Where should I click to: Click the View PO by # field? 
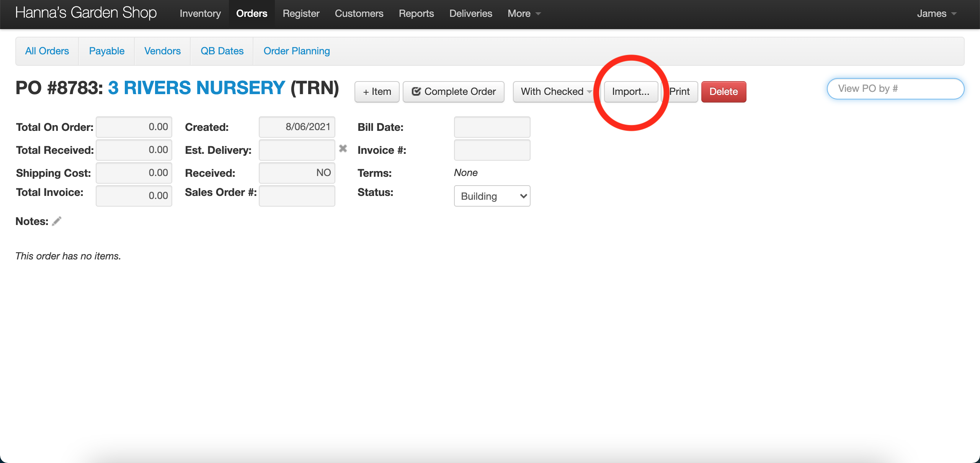coord(895,89)
